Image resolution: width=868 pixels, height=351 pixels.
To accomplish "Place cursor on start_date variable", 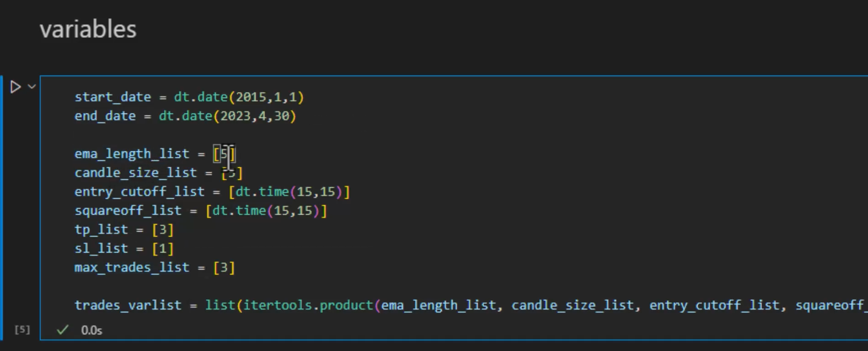I will (x=112, y=97).
